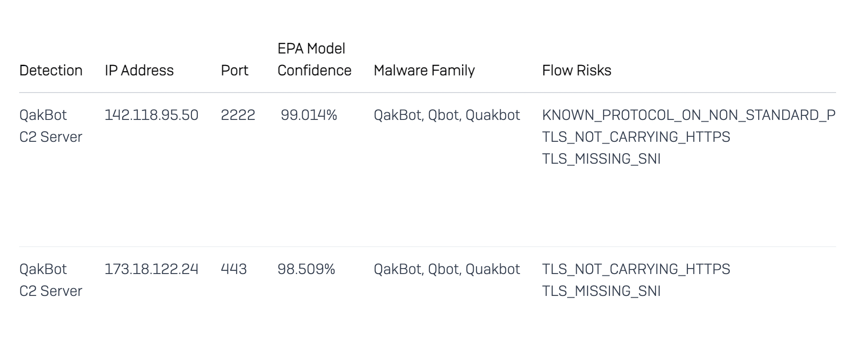
Task: Click port value 443
Action: click(233, 269)
